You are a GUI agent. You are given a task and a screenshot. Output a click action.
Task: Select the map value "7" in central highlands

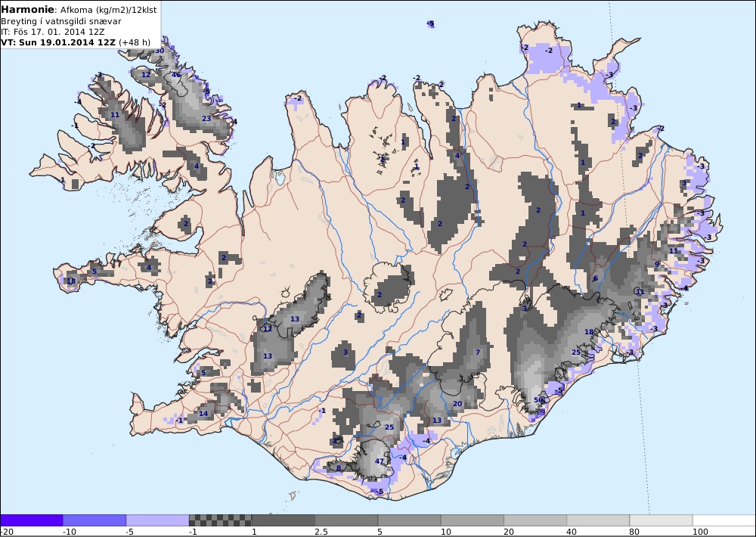478,352
